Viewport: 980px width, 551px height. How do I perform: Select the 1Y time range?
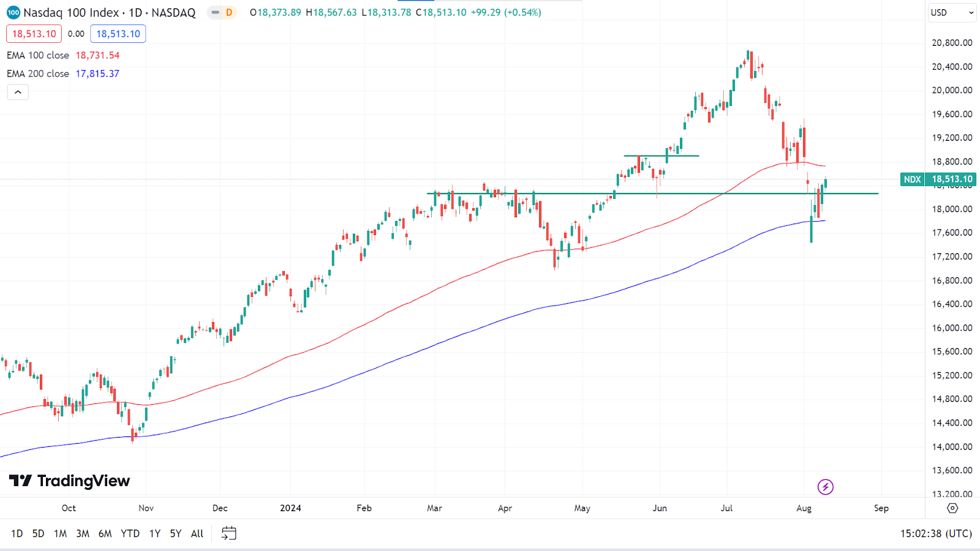[x=155, y=533]
